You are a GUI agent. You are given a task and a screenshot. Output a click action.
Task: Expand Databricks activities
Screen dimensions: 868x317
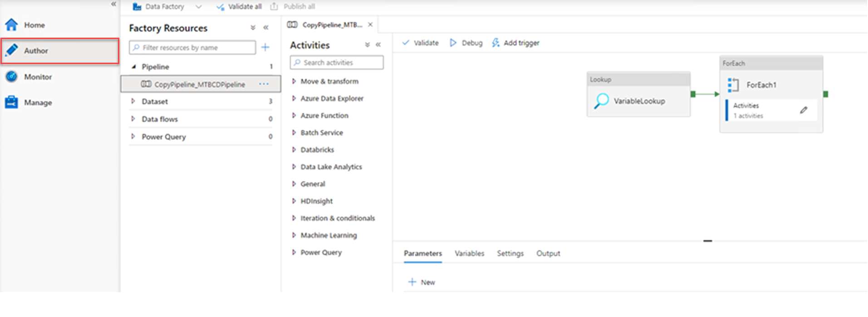coord(294,149)
